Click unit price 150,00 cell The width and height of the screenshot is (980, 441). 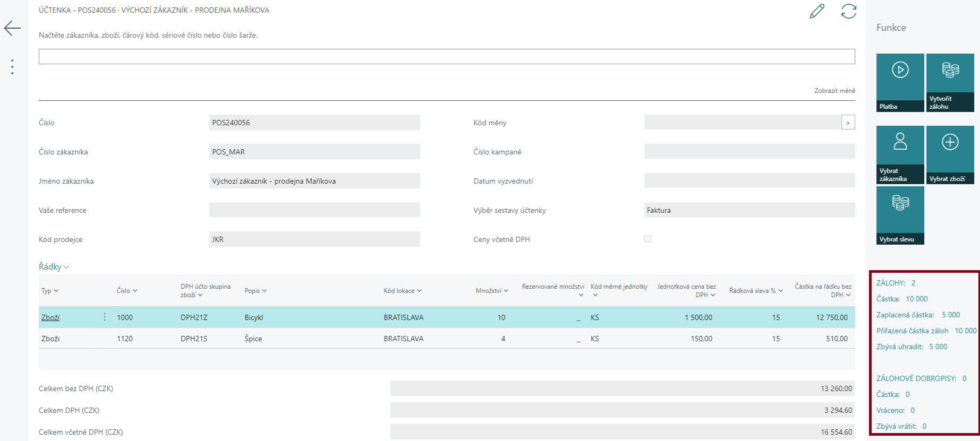click(x=702, y=339)
